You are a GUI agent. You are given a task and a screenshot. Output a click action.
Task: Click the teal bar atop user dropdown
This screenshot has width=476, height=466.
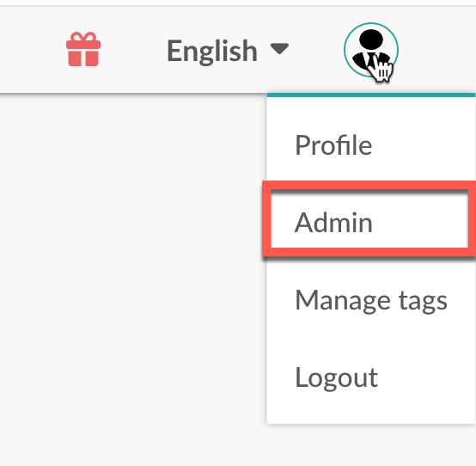pos(371,95)
